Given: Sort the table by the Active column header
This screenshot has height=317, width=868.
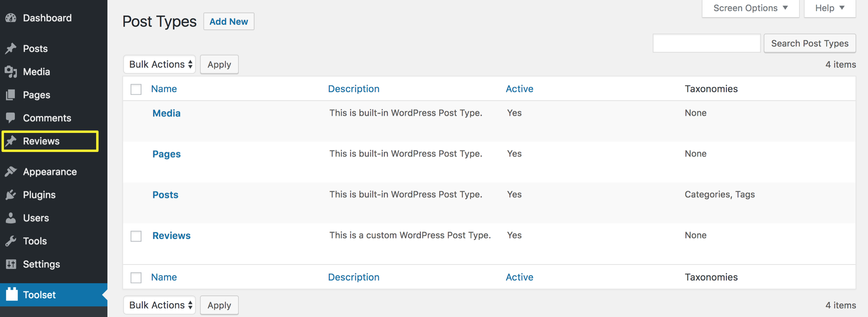Looking at the screenshot, I should (519, 89).
